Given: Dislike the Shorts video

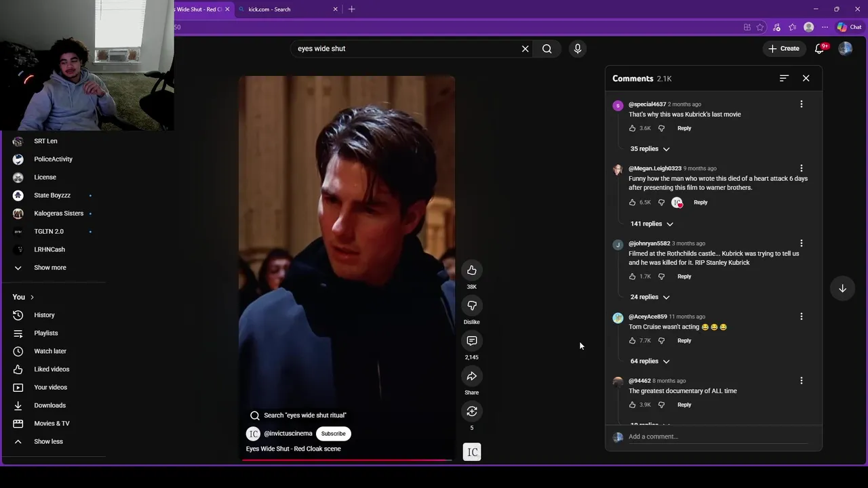Looking at the screenshot, I should point(472,306).
